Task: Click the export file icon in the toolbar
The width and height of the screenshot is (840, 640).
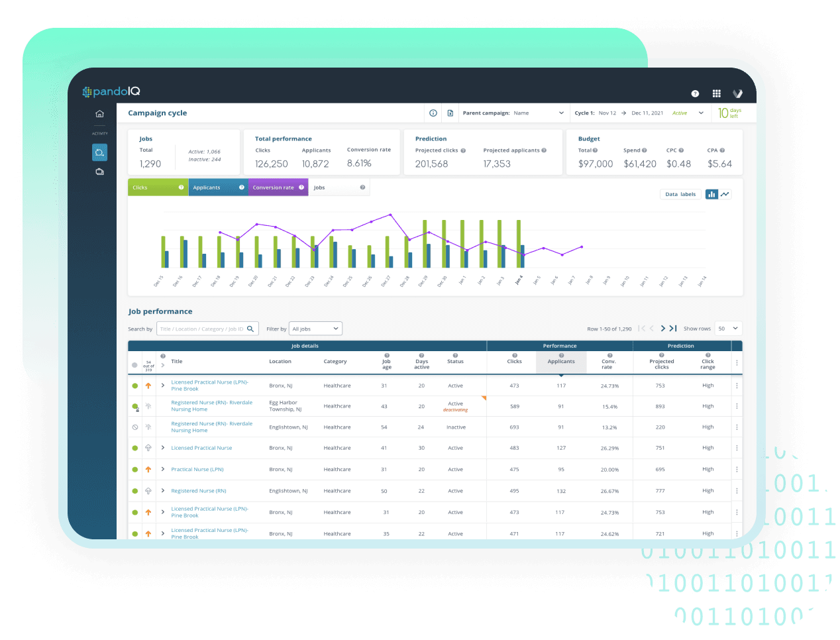Action: [x=450, y=113]
